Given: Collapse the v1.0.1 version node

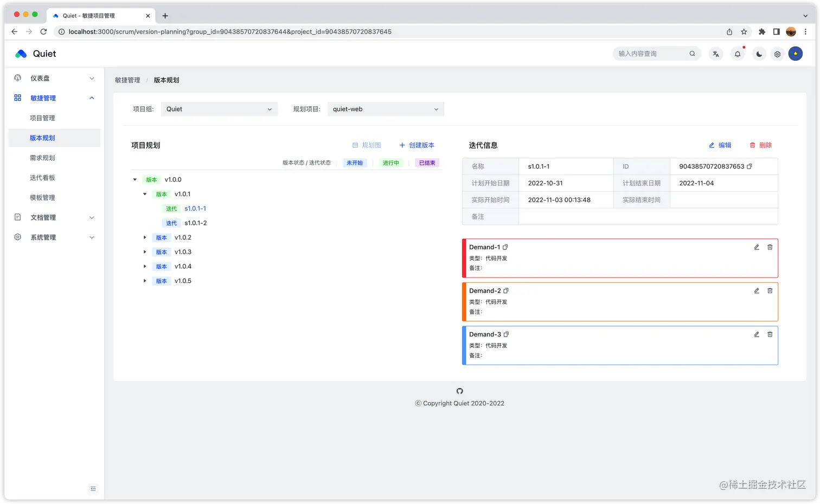Looking at the screenshot, I should pos(145,194).
